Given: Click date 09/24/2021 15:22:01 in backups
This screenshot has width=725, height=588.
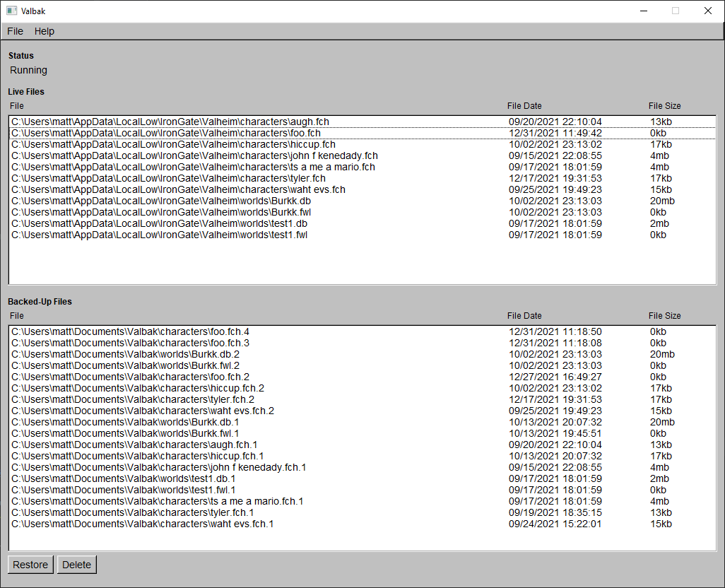Looking at the screenshot, I should click(x=555, y=524).
